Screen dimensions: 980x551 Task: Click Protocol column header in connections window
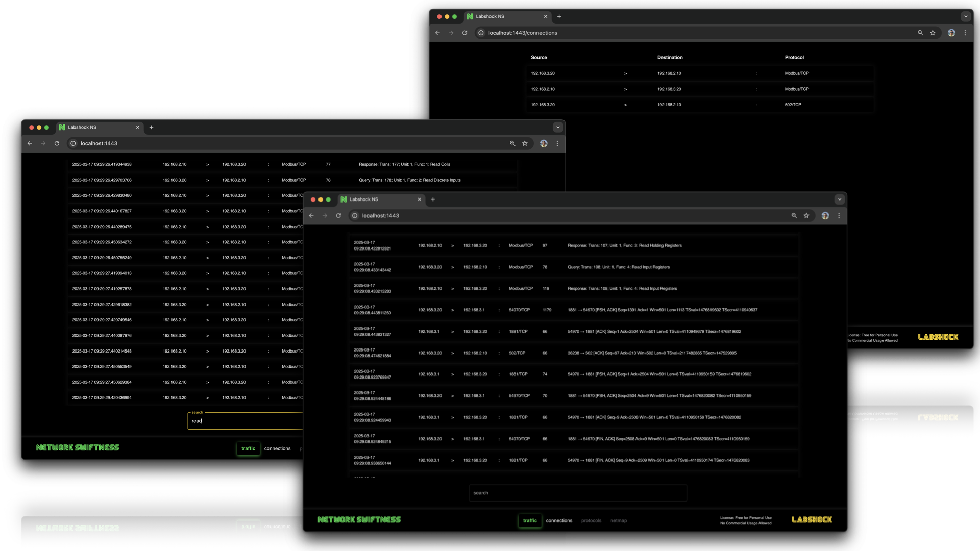[x=794, y=58]
